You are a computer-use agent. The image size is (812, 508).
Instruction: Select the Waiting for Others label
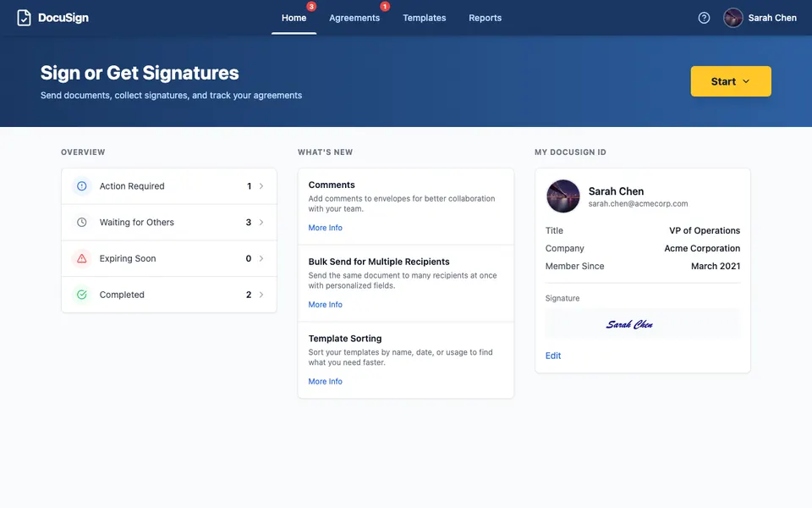137,223
